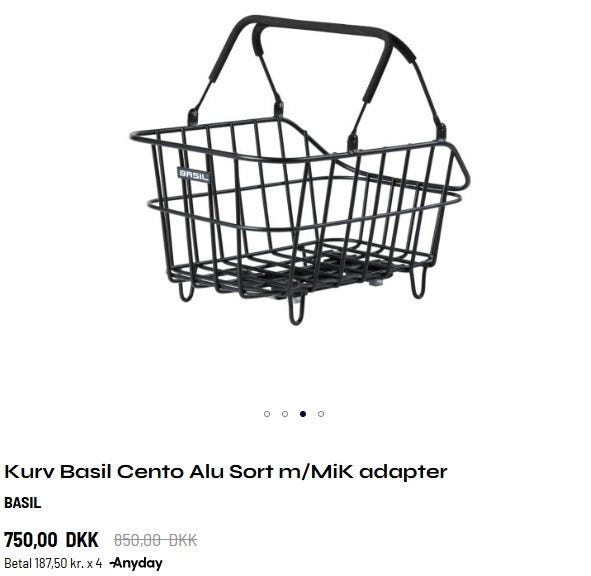
Task: Click the Betal 187,50 kr. x 4 text
Action: tap(53, 563)
